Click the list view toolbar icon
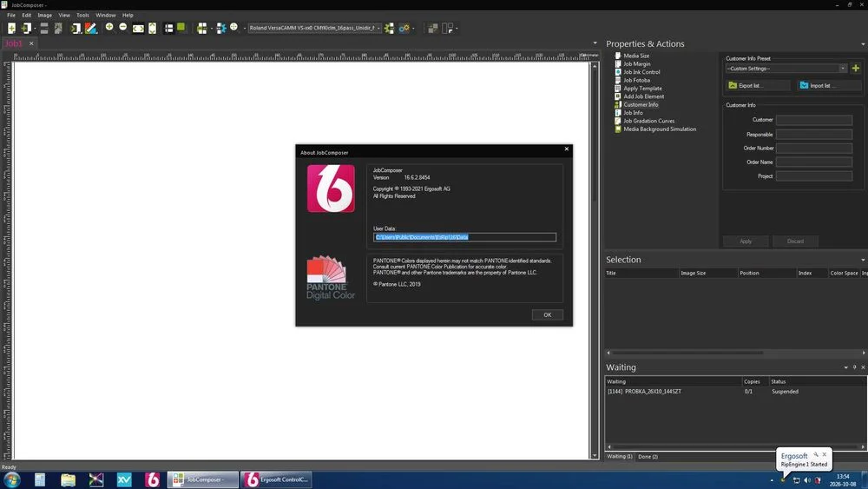Screen dimensions: 868x489 (x=169, y=29)
